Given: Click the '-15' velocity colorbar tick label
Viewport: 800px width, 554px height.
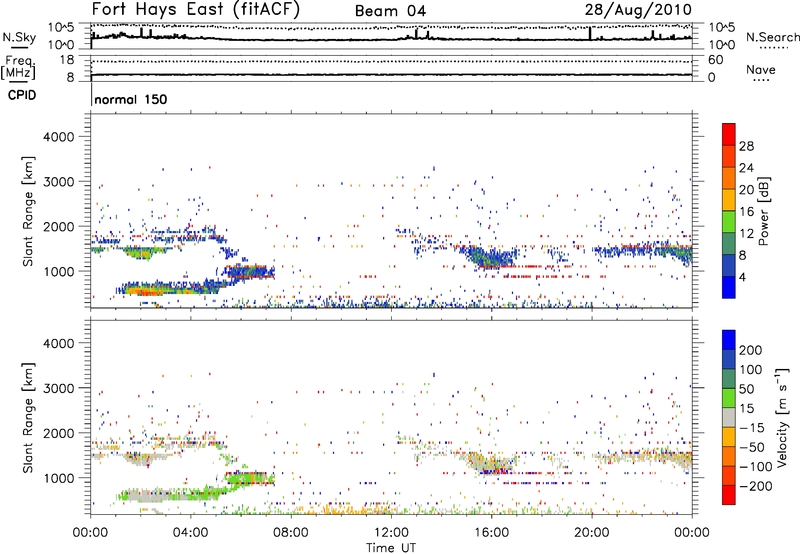Looking at the screenshot, I should (x=751, y=428).
